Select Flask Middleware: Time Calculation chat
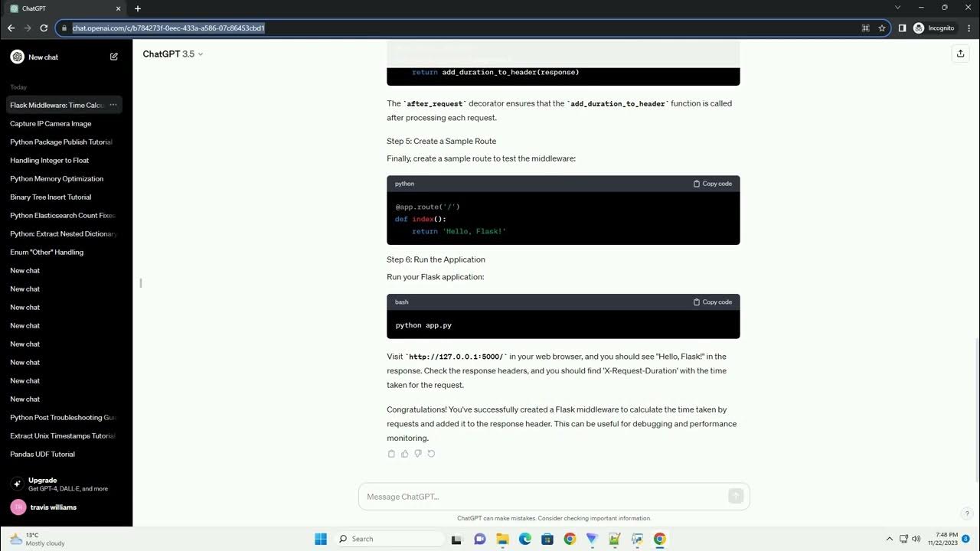 (x=57, y=105)
